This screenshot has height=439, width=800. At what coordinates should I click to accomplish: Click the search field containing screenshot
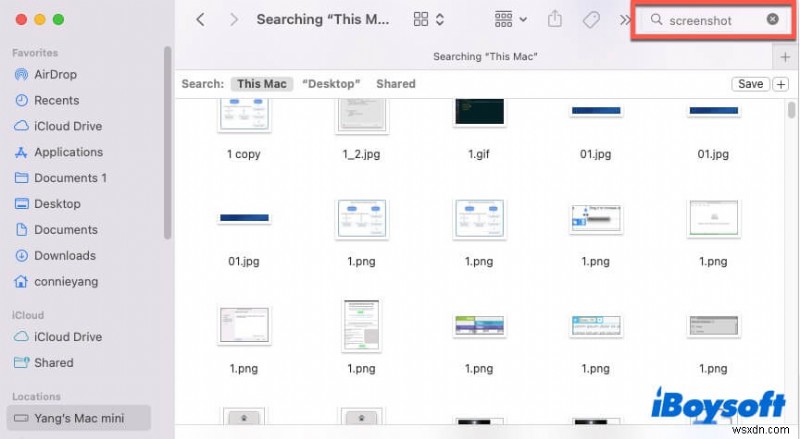pos(713,20)
